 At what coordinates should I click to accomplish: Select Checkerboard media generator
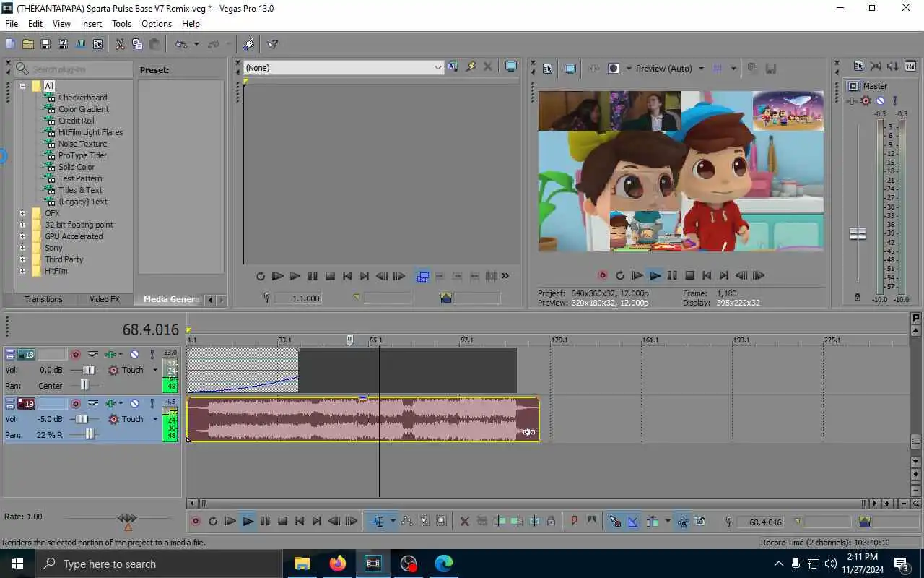(x=82, y=98)
